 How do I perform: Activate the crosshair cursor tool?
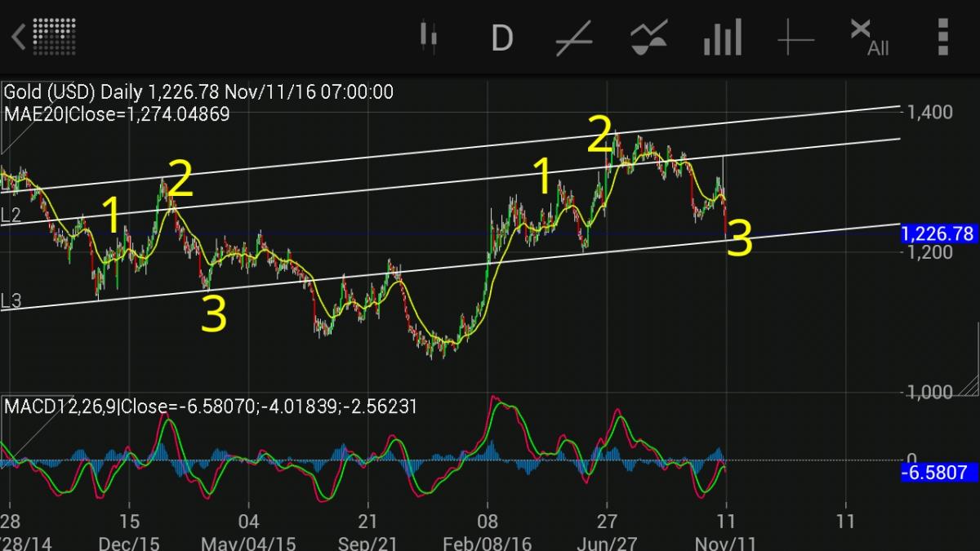[x=795, y=38]
